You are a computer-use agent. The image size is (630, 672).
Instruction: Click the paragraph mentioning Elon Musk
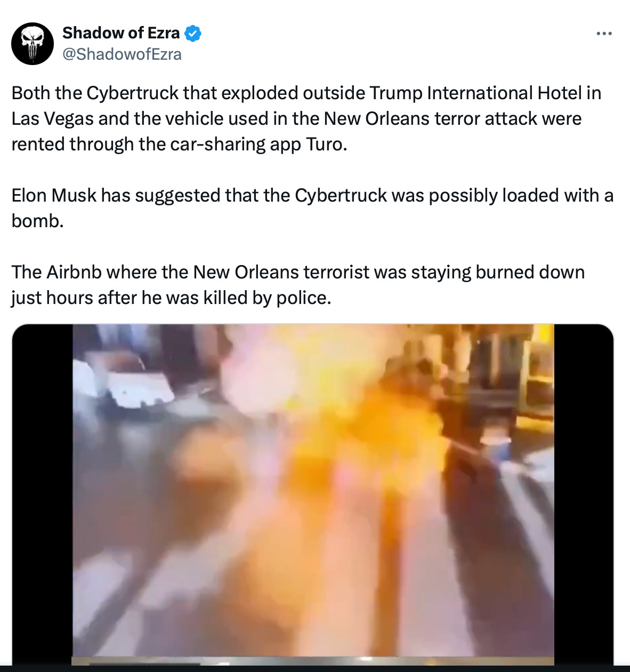click(x=312, y=208)
